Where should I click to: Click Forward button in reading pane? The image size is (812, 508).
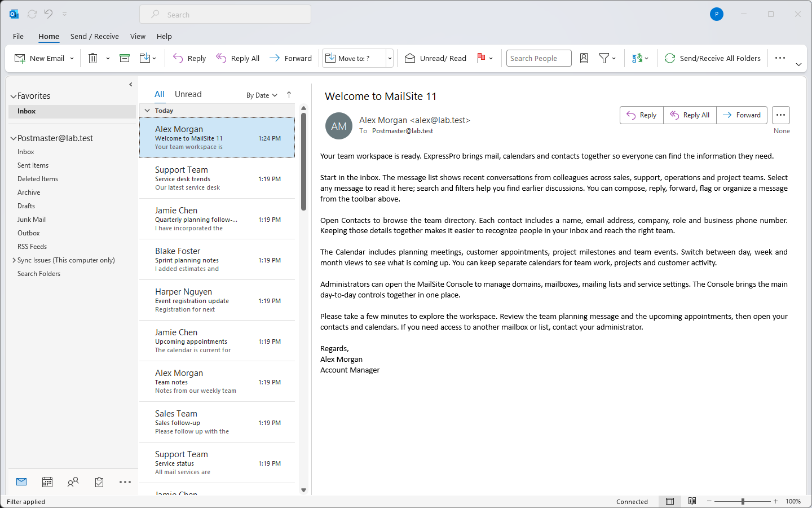pyautogui.click(x=742, y=115)
